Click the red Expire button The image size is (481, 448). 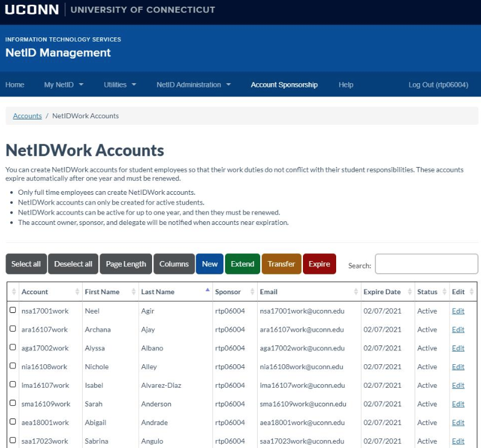(319, 264)
